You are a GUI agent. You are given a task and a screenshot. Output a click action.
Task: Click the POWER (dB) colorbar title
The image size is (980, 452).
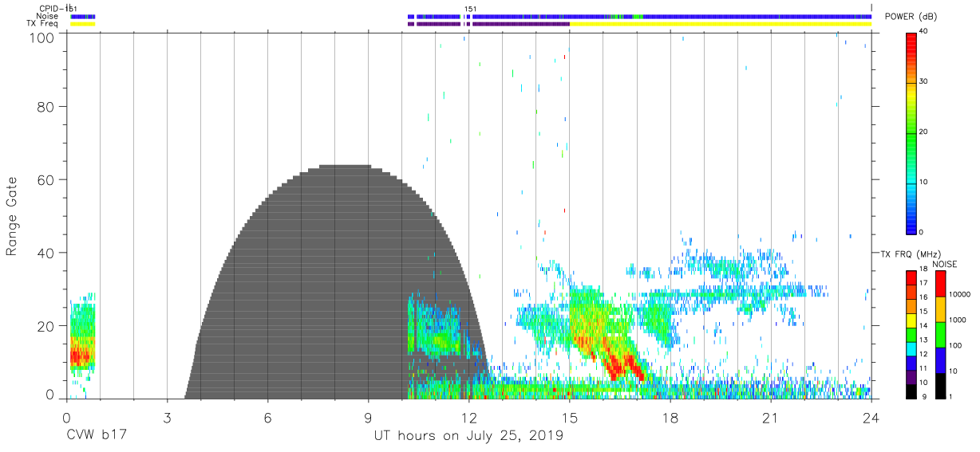(x=911, y=17)
